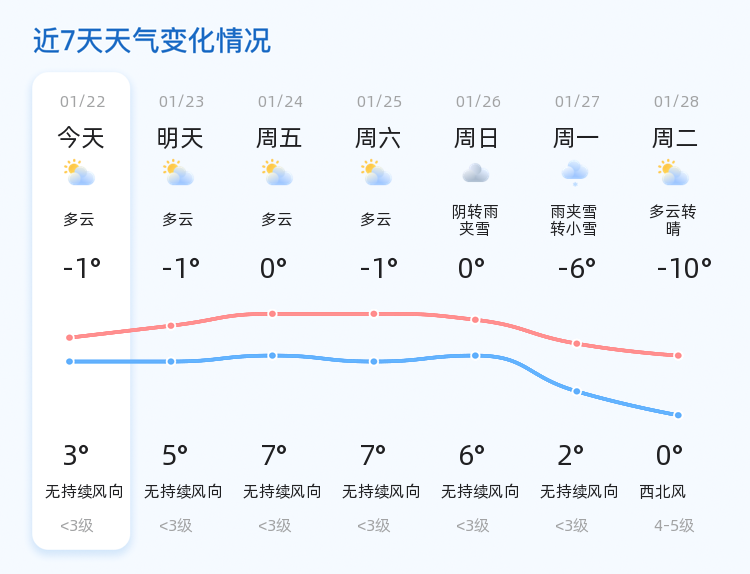Click the partly cloudy icon for 明天

tap(178, 173)
